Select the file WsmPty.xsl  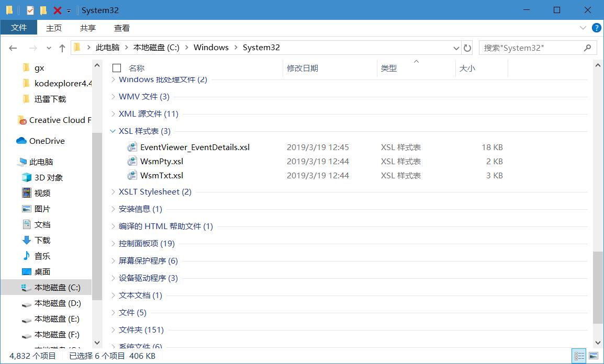click(x=161, y=161)
